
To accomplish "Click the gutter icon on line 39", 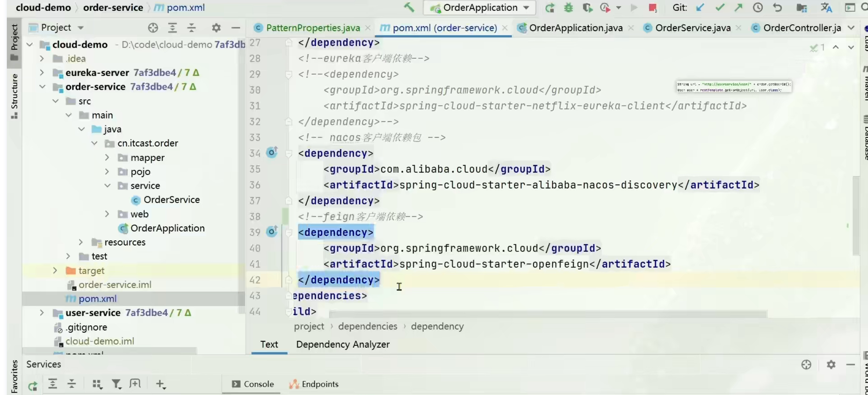I will click(x=272, y=232).
